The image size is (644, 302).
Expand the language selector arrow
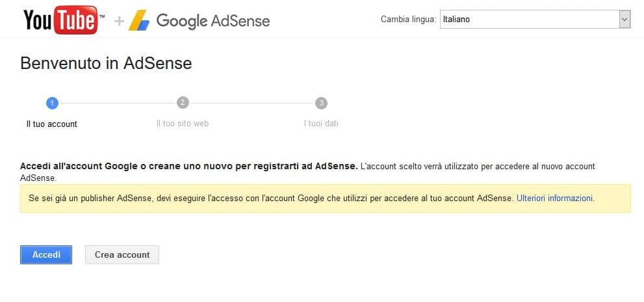pyautogui.click(x=625, y=20)
